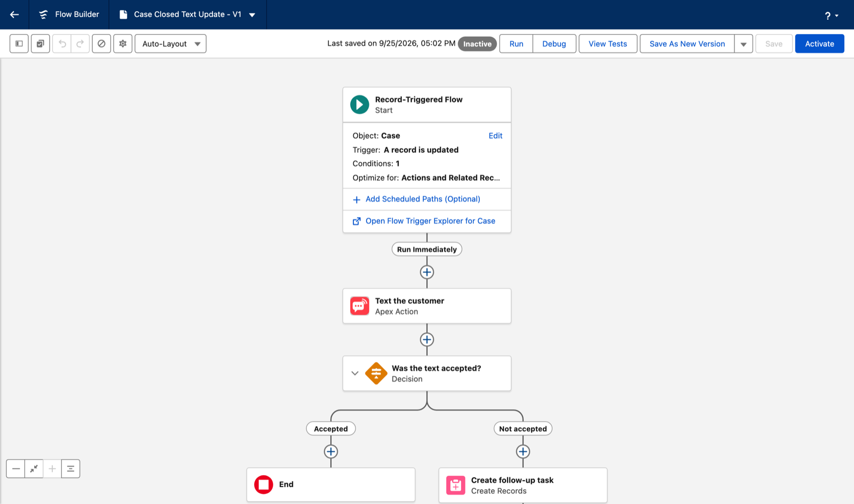Open the help question mark menu

point(831,15)
